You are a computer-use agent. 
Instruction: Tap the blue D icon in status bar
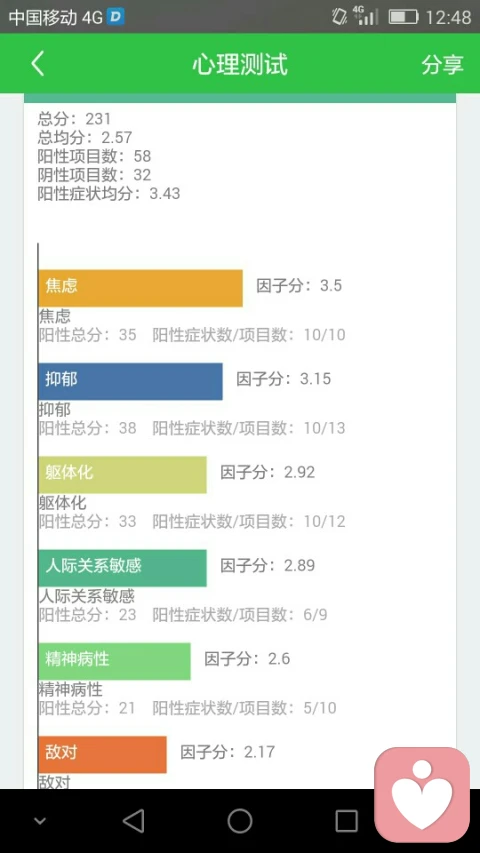click(115, 16)
